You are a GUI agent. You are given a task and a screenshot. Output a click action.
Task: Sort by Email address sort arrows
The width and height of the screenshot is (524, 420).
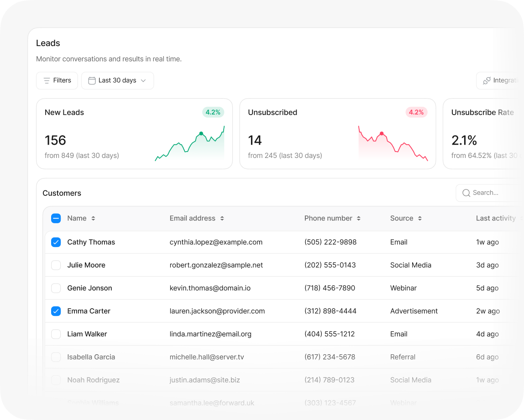pyautogui.click(x=222, y=218)
